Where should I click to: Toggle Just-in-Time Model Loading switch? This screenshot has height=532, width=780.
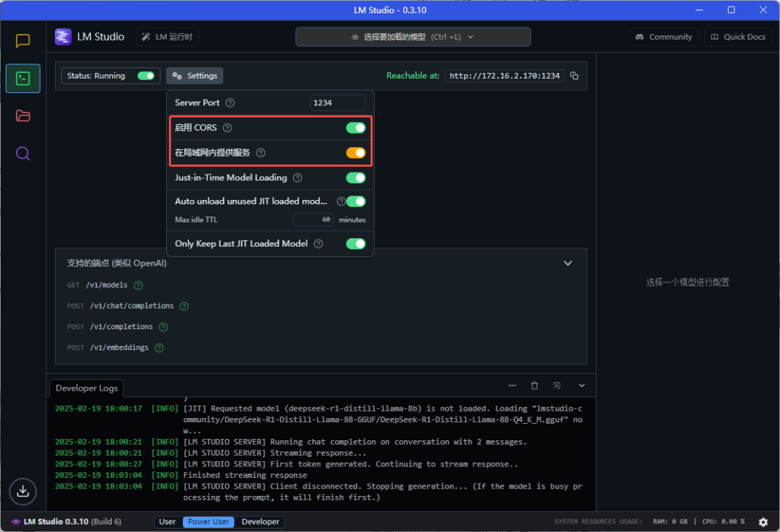click(355, 178)
